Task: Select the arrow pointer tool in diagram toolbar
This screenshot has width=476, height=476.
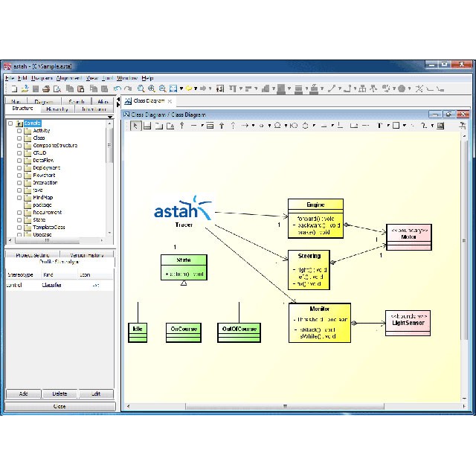Action: point(136,126)
